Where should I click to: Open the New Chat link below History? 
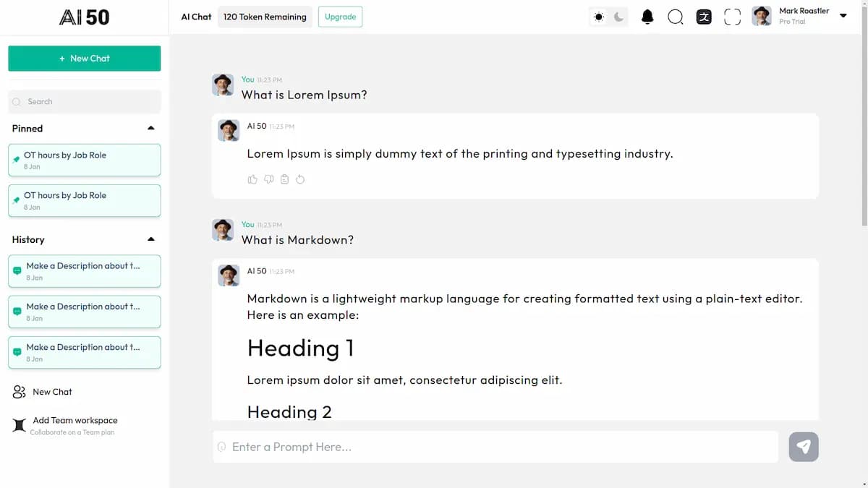(x=52, y=392)
